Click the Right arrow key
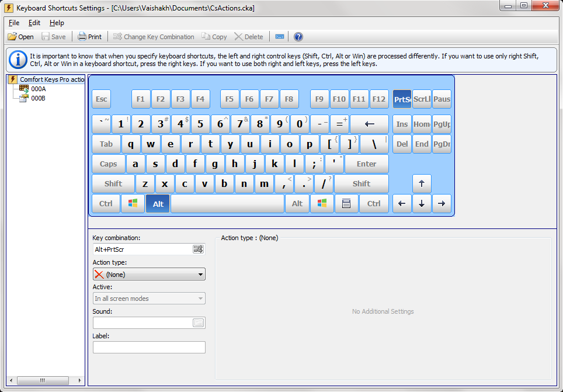Viewport: 563px width, 392px height. pos(442,204)
